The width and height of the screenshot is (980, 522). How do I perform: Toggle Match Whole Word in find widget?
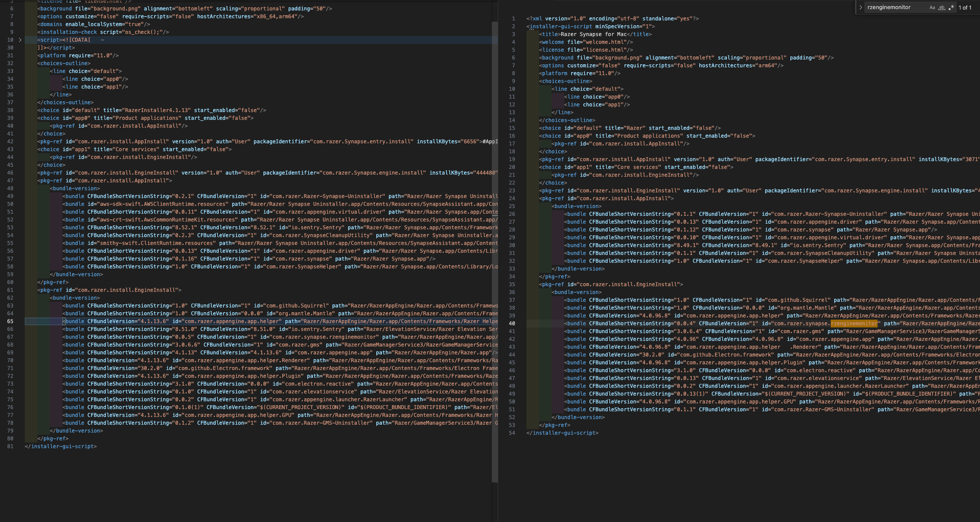tap(941, 7)
